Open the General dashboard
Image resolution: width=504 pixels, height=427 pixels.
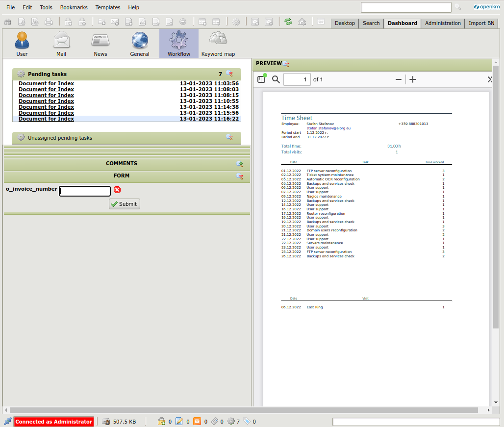pos(139,43)
